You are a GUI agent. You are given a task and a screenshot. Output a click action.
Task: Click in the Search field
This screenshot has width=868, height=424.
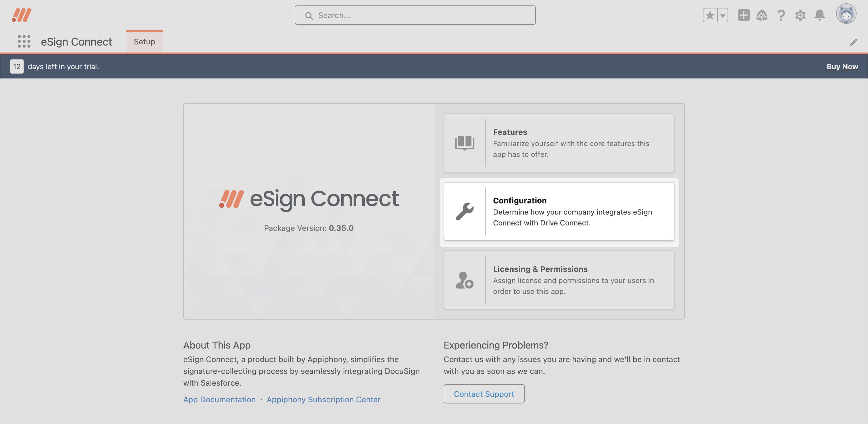pyautogui.click(x=415, y=15)
